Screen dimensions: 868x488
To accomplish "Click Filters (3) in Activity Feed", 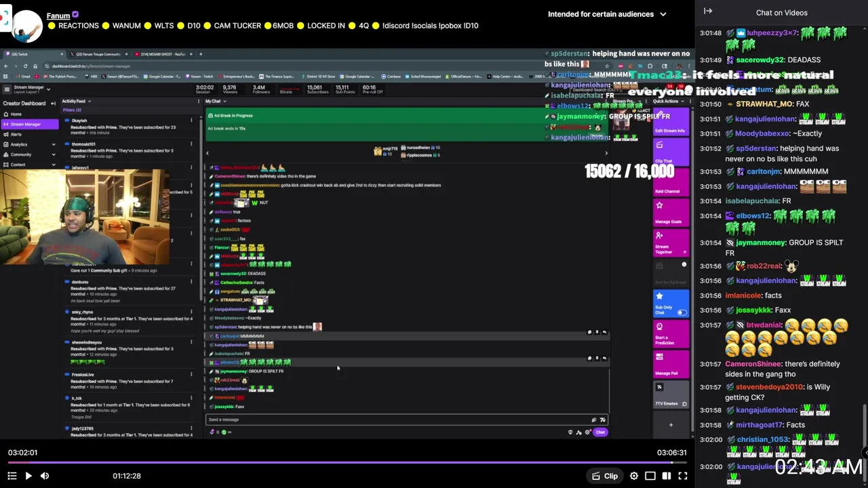I will click(x=72, y=110).
